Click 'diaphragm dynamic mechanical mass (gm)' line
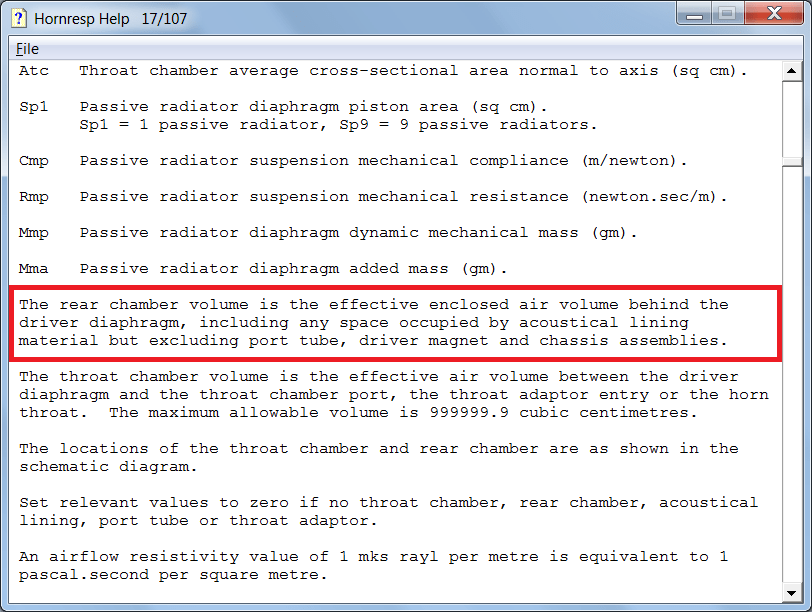The width and height of the screenshot is (812, 612). point(358,233)
